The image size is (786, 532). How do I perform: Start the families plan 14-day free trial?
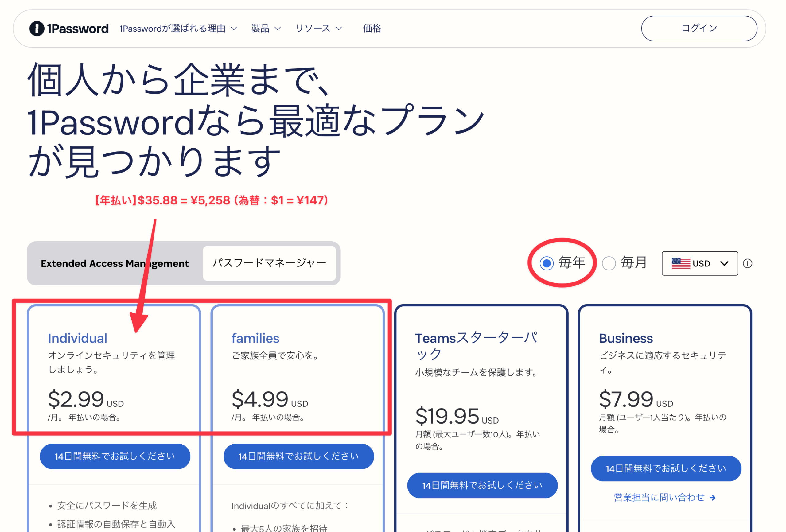coord(299,456)
